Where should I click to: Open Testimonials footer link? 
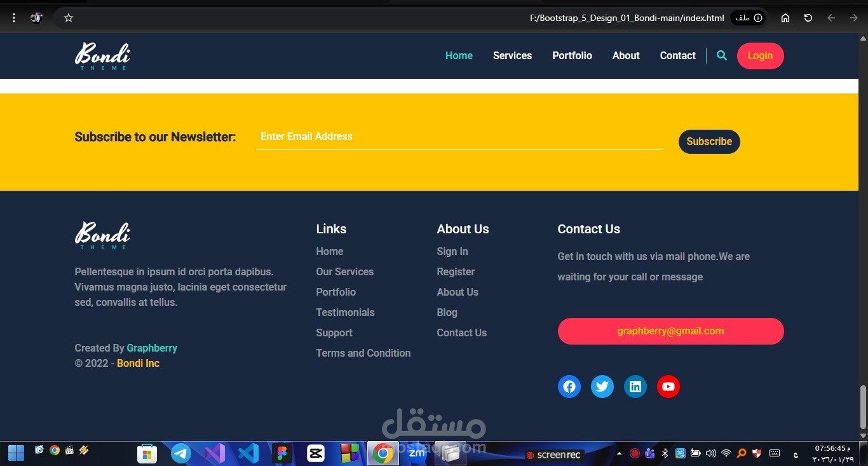[x=346, y=313]
